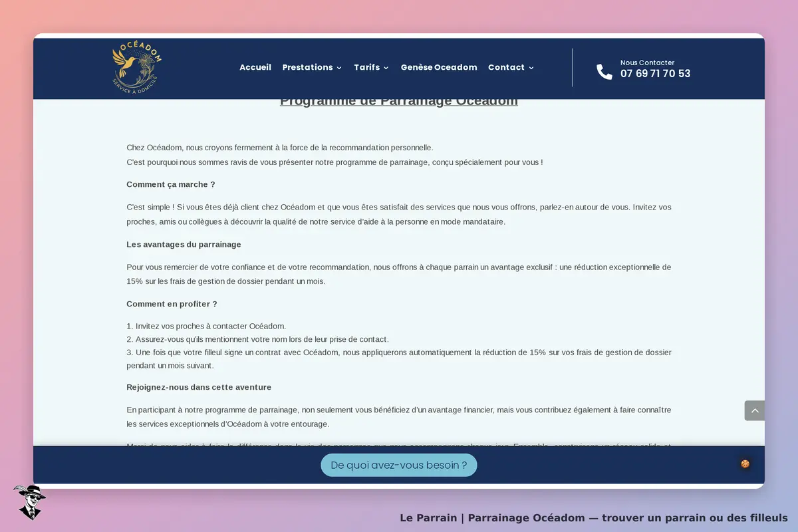
Task: Click the Le Parrain mascot icon
Action: 29,502
